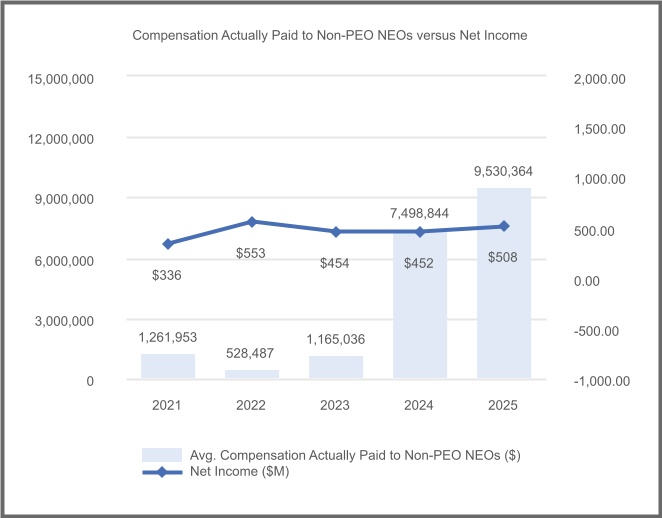
Task: Click the $553 net income label
Action: click(x=251, y=254)
